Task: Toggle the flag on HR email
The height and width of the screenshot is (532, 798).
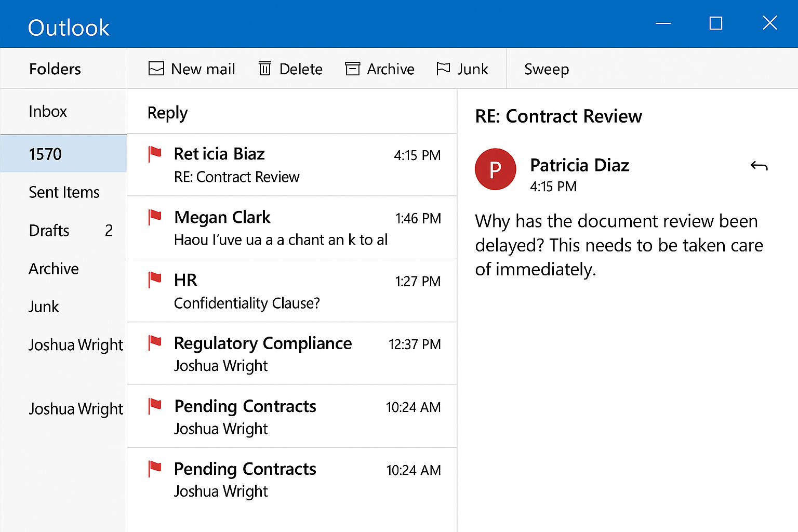Action: [x=155, y=280]
